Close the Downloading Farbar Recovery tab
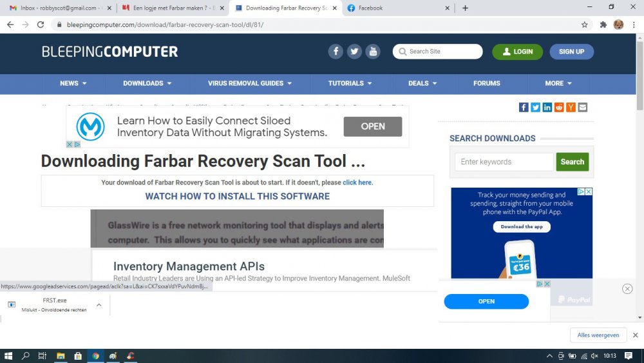This screenshot has width=644, height=363. [x=335, y=8]
